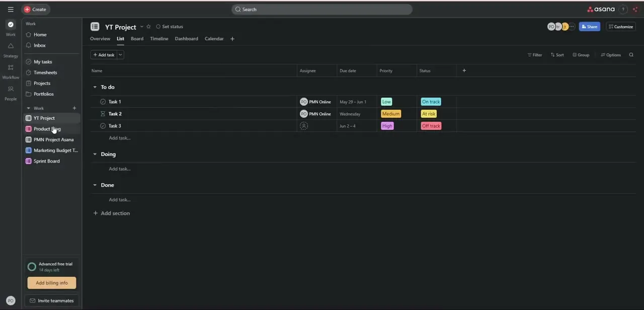
Task: Open the Filter menu
Action: pos(534,55)
